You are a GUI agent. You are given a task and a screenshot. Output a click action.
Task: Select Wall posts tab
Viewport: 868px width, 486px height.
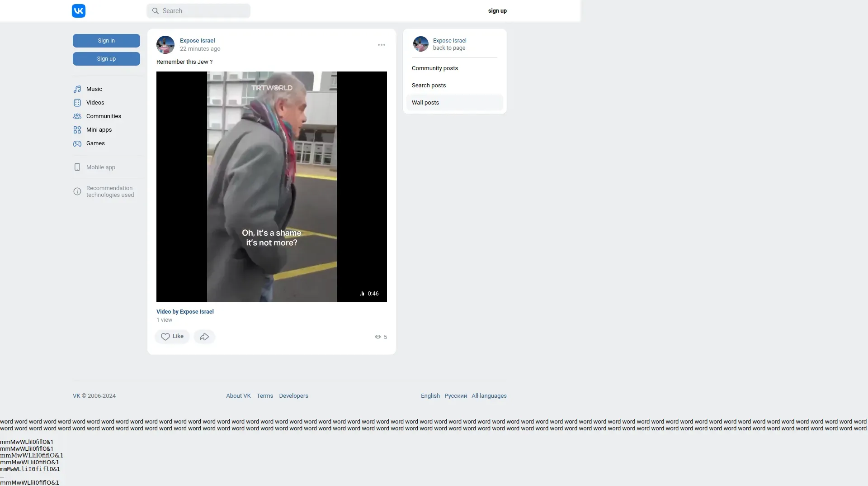pos(454,103)
